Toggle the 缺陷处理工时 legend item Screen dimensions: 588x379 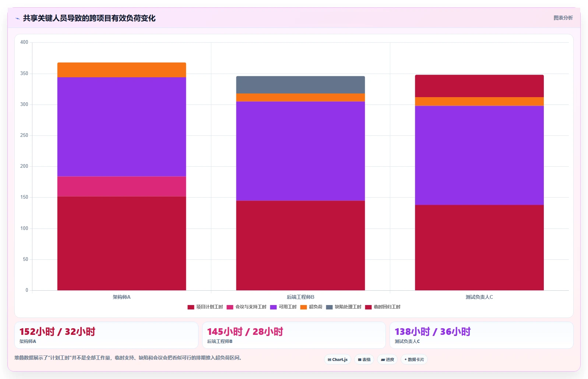pyautogui.click(x=344, y=307)
